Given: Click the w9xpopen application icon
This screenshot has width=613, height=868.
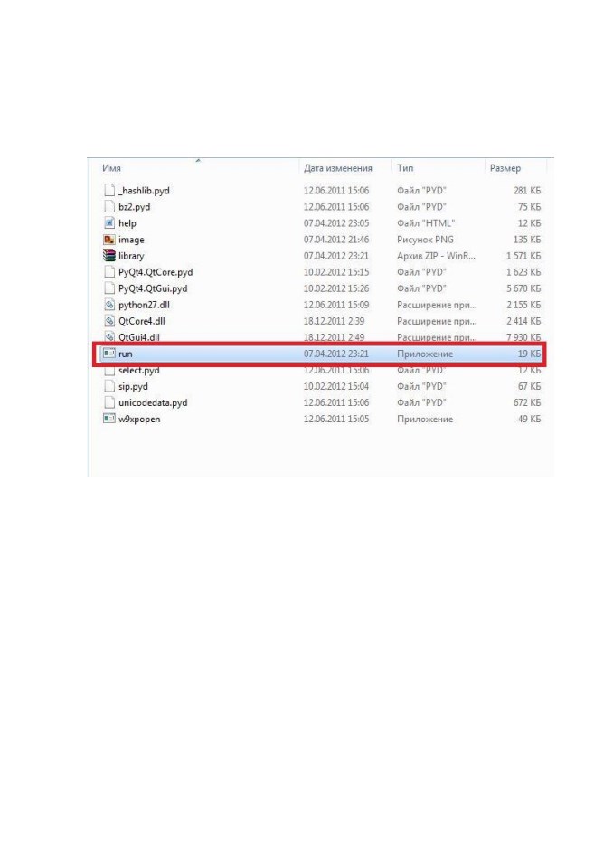Looking at the screenshot, I should click(x=109, y=419).
